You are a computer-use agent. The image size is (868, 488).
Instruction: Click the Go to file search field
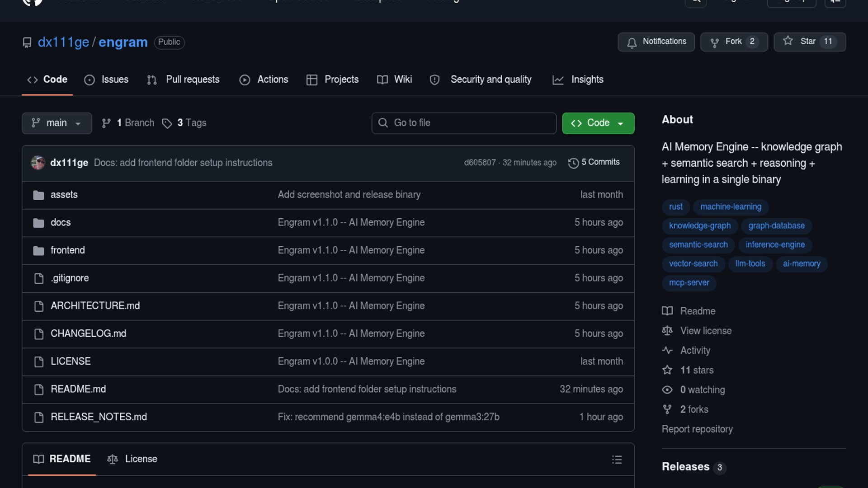464,123
